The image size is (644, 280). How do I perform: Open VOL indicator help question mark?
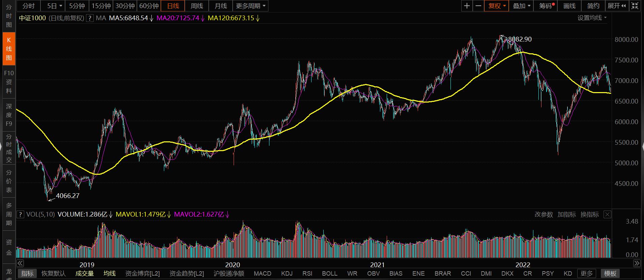click(20, 214)
